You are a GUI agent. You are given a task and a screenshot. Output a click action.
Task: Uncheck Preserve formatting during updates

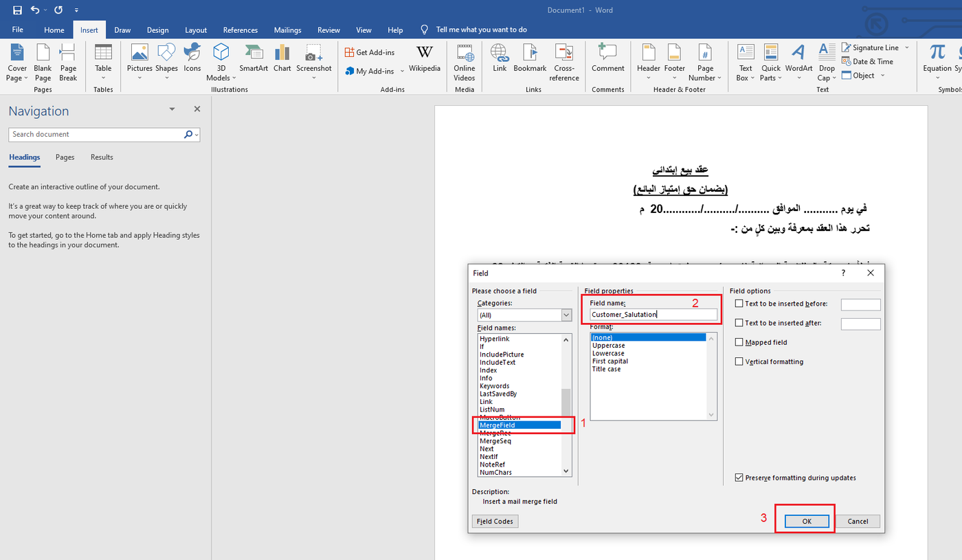739,478
